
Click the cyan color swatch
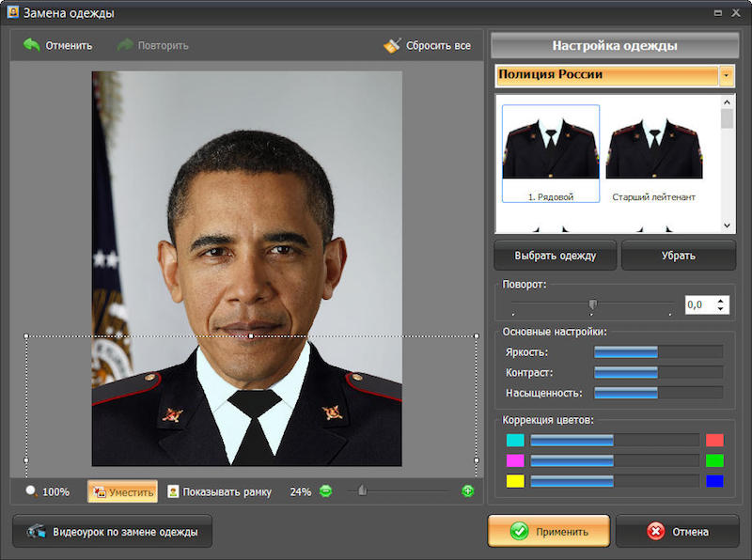coord(515,440)
